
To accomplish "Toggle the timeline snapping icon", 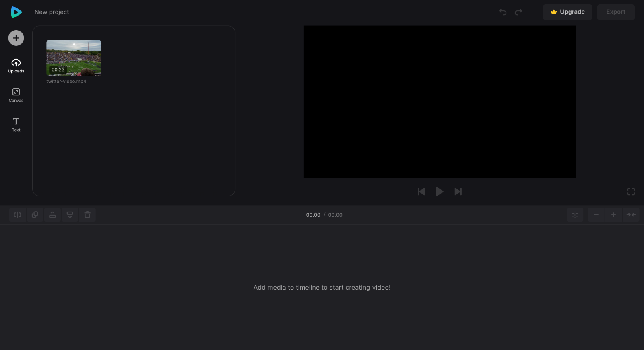I will coord(575,215).
